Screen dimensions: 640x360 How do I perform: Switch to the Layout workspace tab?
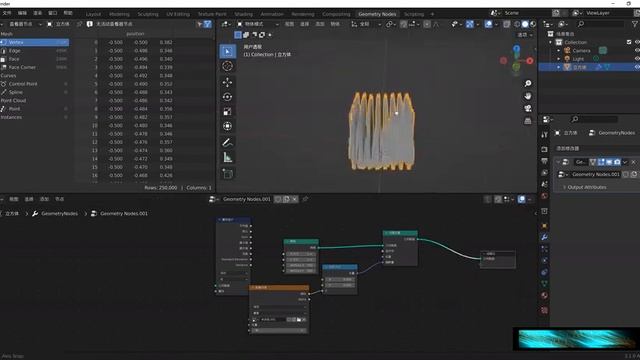tap(93, 14)
